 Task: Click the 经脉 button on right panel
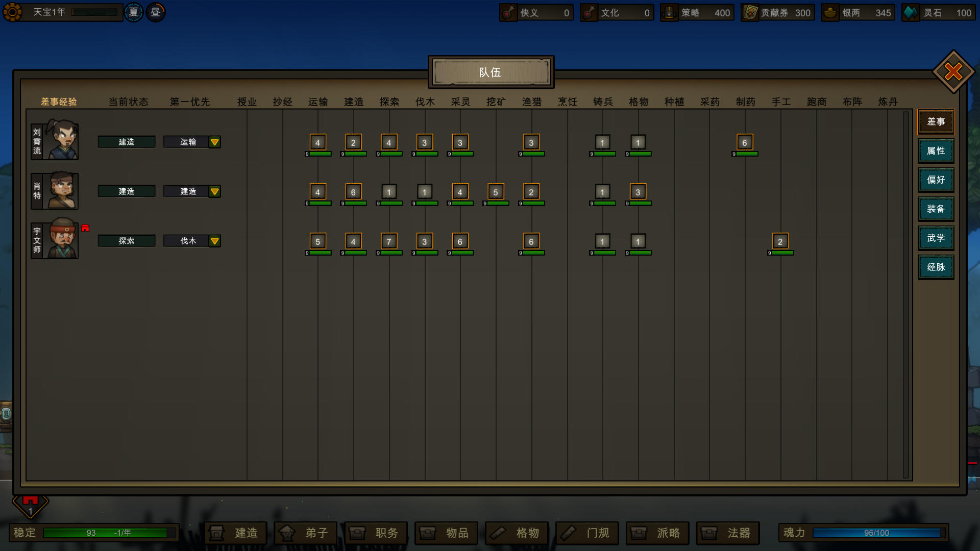pyautogui.click(x=936, y=267)
